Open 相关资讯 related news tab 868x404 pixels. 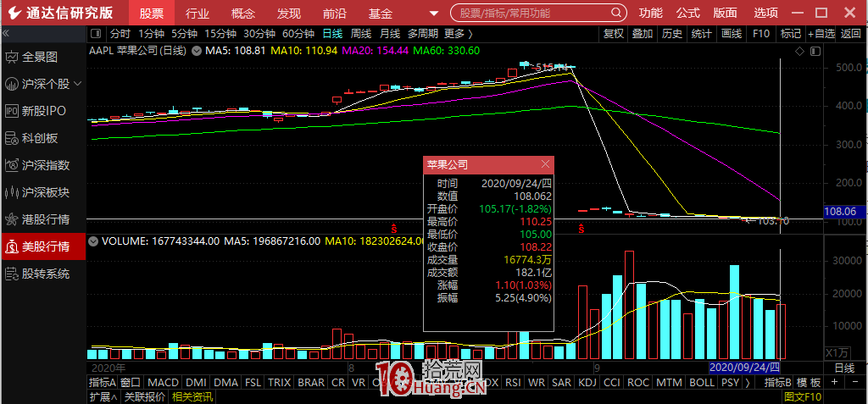[192, 397]
